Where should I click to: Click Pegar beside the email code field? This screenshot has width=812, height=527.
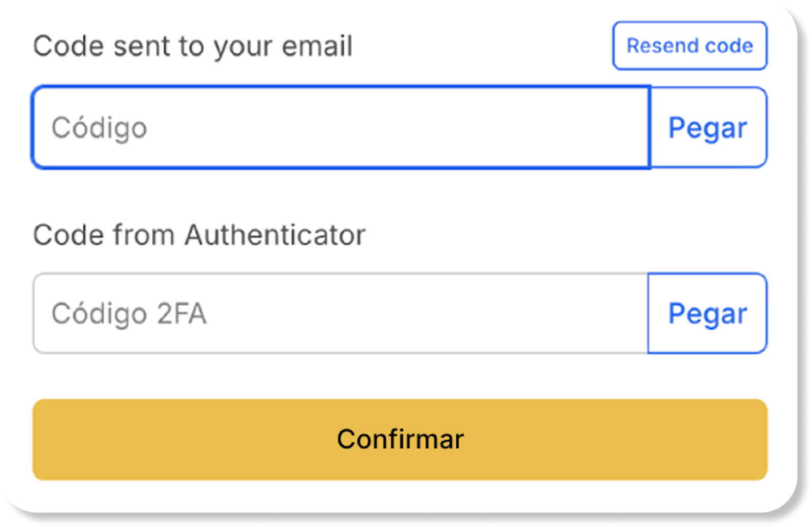click(x=708, y=127)
